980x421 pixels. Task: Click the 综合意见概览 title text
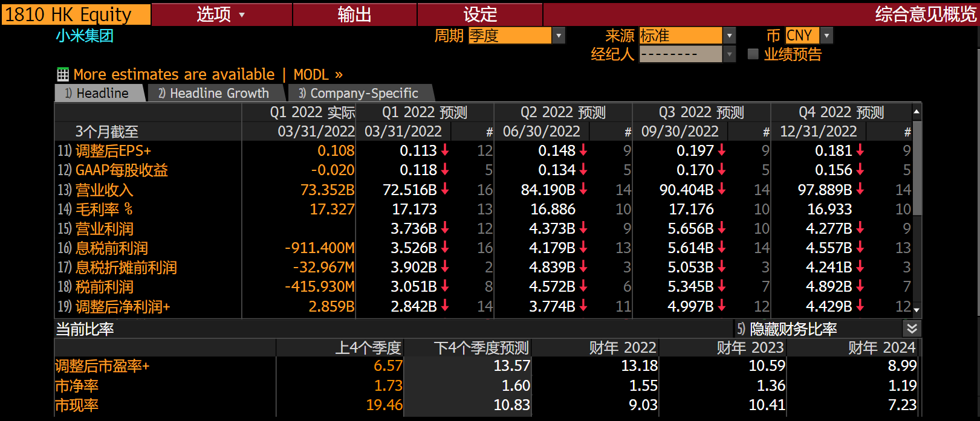point(926,14)
